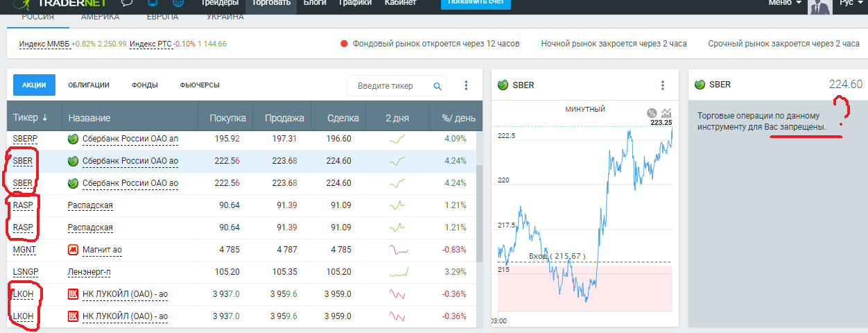Image resolution: width=868 pixels, height=333 pixels.
Task: Click the Продажа column header
Action: point(284,118)
